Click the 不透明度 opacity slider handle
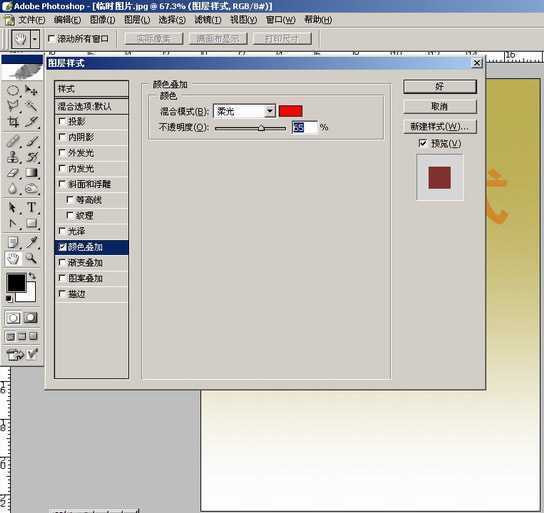Viewport: 544px width, 513px height. [x=261, y=128]
